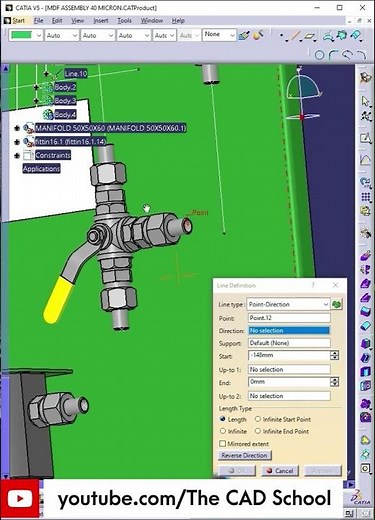The width and height of the screenshot is (375, 520).
Task: Select the Length radio button
Action: [223, 419]
